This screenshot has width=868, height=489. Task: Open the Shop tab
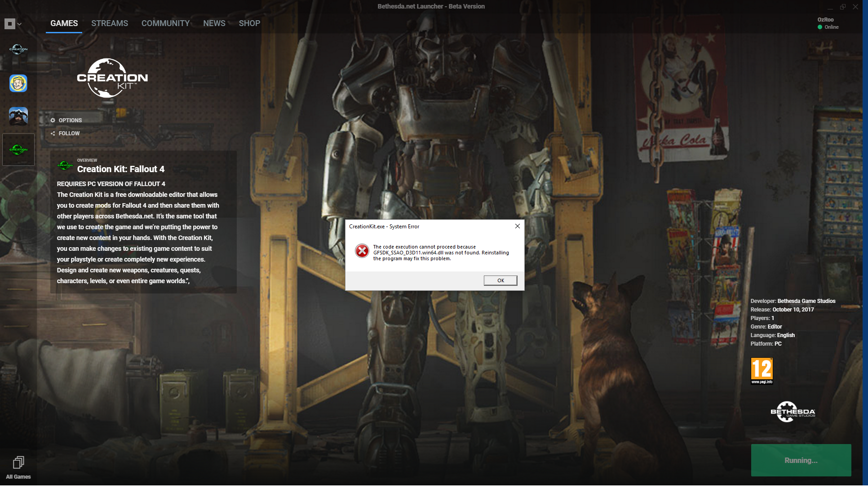pyautogui.click(x=249, y=23)
